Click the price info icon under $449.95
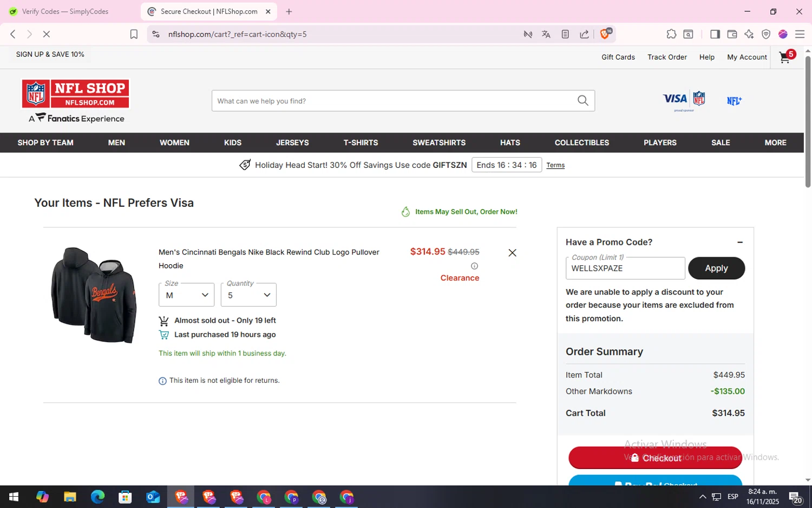The image size is (812, 508). click(x=474, y=266)
